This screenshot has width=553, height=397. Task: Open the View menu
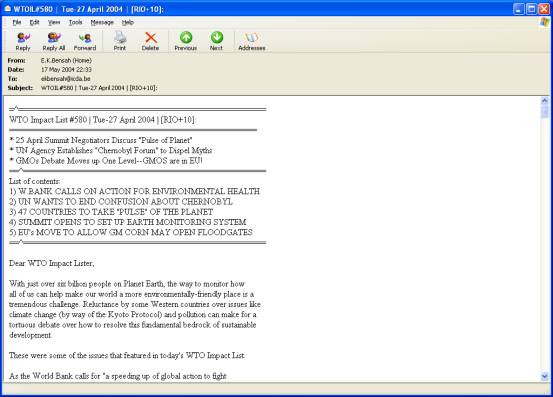pyautogui.click(x=54, y=22)
